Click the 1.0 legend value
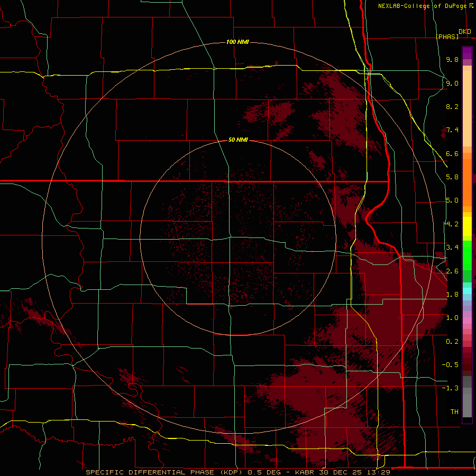The height and width of the screenshot is (476, 476). (x=452, y=318)
